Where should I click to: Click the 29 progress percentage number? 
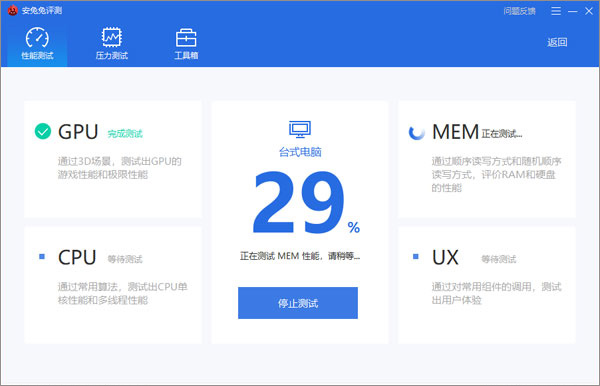298,202
